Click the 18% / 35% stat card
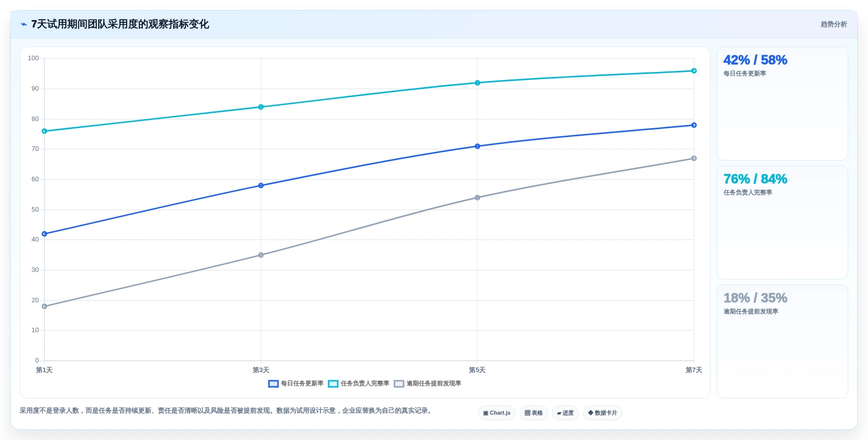This screenshot has width=868, height=440. [782, 342]
